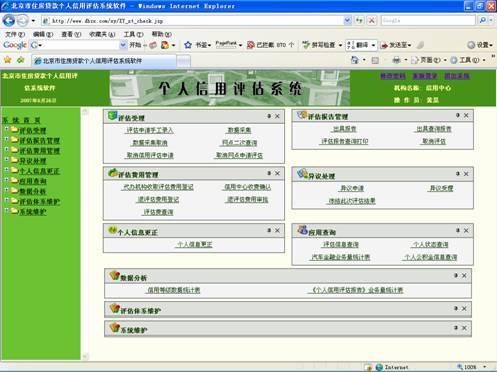Click the pin icon on 系统维护 panel
The height and width of the screenshot is (372, 497).
tap(456, 328)
